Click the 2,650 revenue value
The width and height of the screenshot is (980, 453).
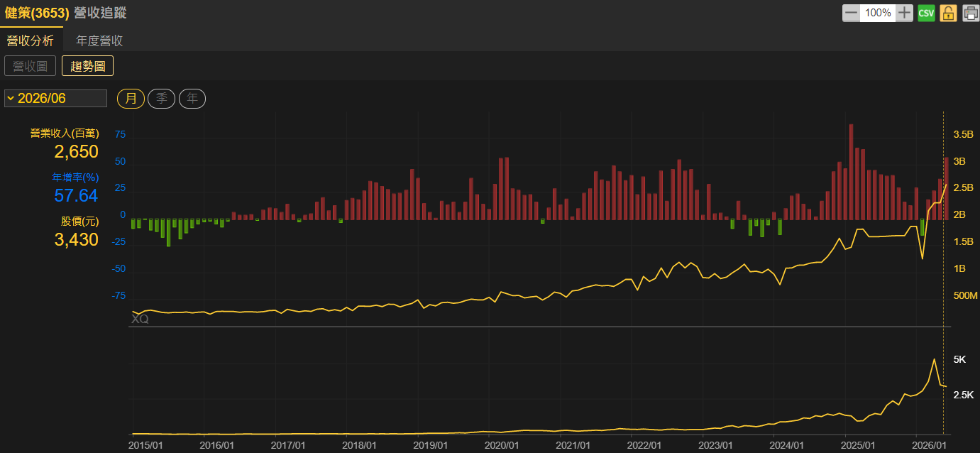(76, 151)
